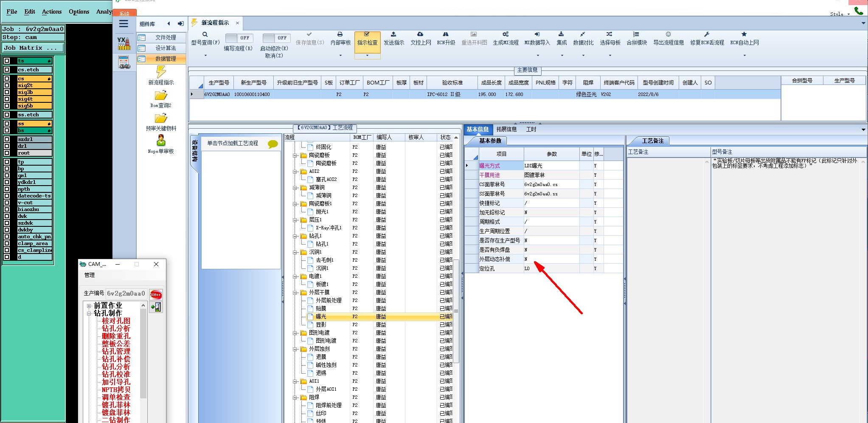
Task: Tick the checkbox for layer ss.etch
Action: point(7,115)
